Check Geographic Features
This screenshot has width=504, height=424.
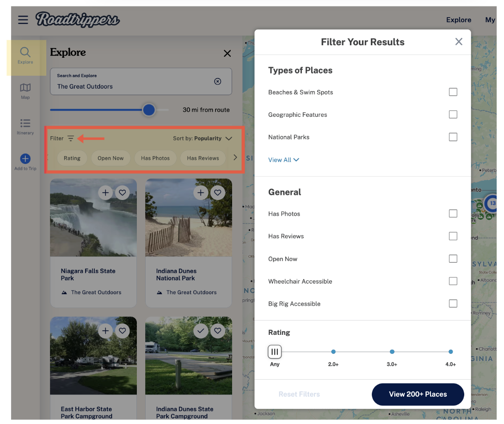point(453,115)
